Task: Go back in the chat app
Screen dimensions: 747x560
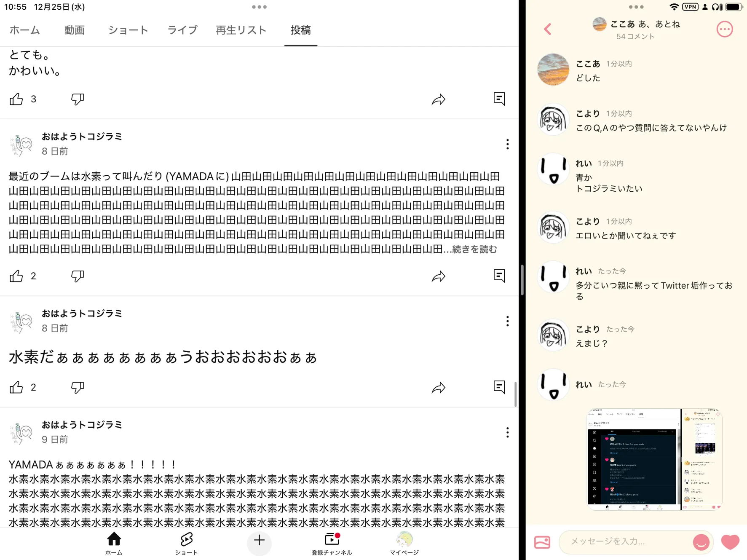Action: click(x=547, y=29)
